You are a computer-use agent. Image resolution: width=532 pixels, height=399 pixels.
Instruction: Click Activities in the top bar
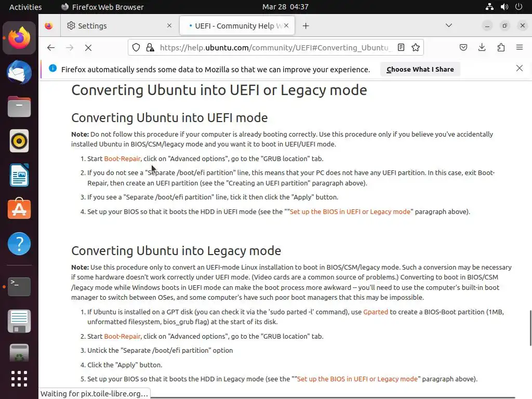[25, 7]
